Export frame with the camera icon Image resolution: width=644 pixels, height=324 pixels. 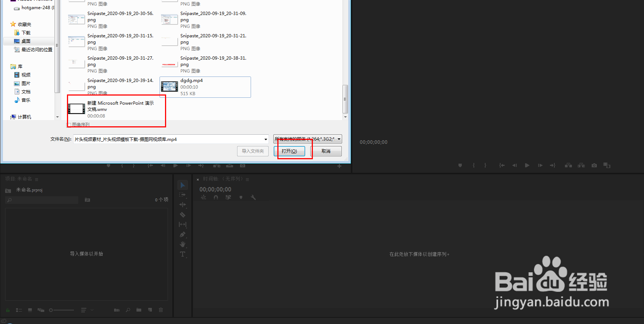tap(594, 165)
